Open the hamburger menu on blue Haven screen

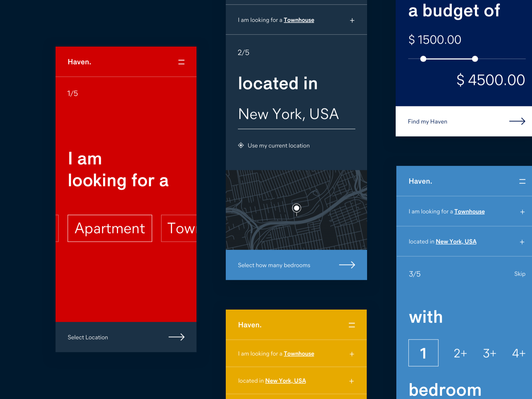522,182
